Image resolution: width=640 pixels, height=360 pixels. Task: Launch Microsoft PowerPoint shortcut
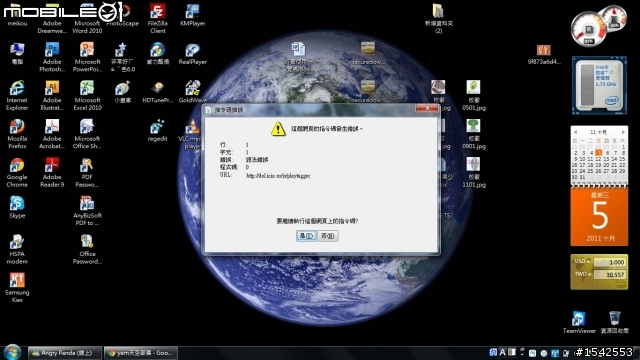(x=87, y=57)
